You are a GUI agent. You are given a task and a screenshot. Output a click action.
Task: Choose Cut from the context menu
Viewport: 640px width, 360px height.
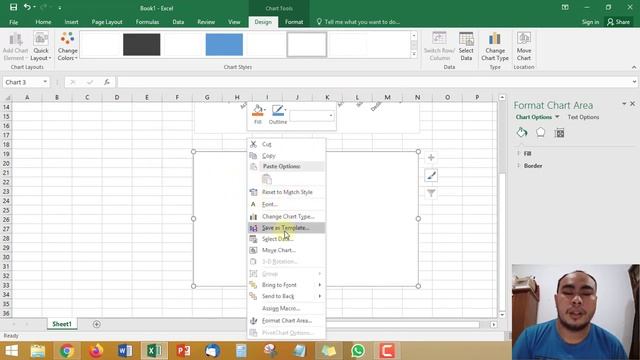[x=287, y=144]
